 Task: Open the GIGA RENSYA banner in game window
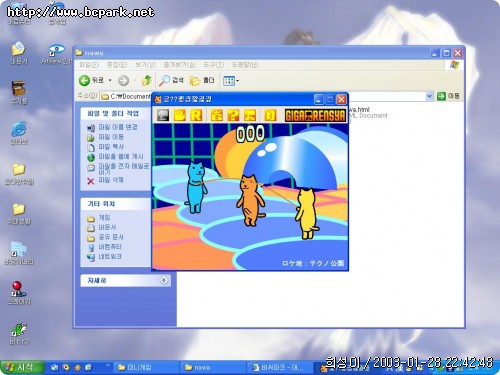pos(315,115)
